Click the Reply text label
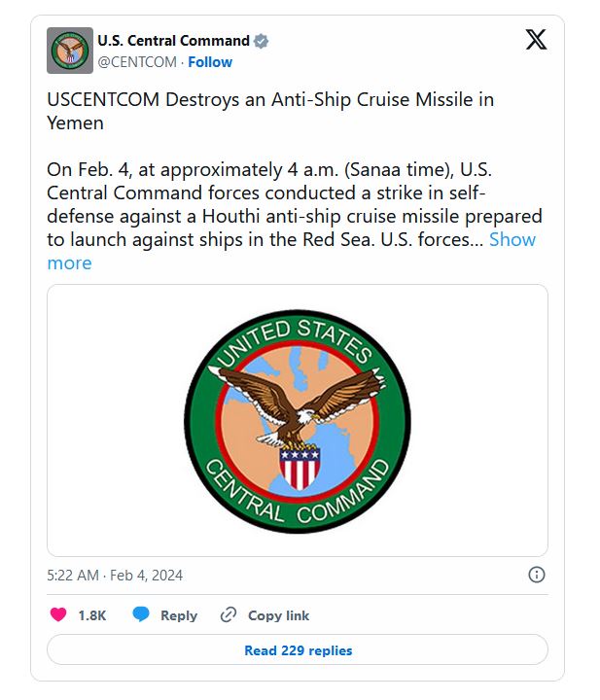 click(179, 615)
